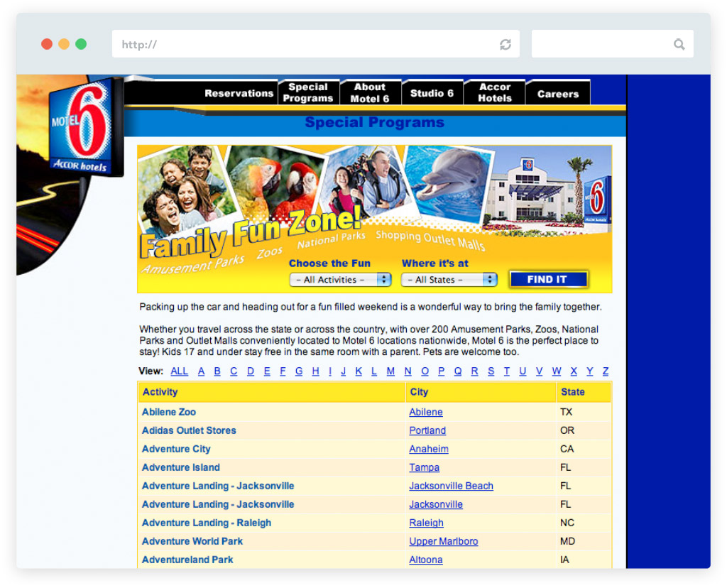
Task: Click the Upper Marlboro city link
Action: click(443, 541)
